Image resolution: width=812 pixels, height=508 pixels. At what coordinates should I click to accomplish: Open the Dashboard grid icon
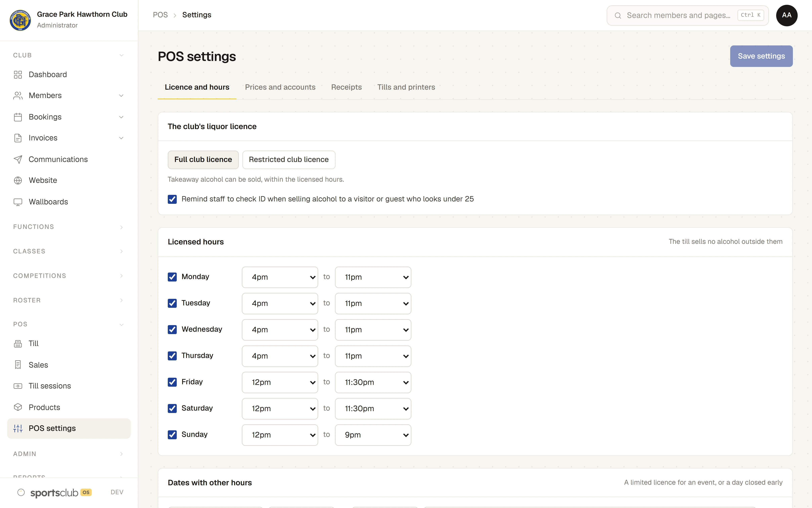[18, 75]
